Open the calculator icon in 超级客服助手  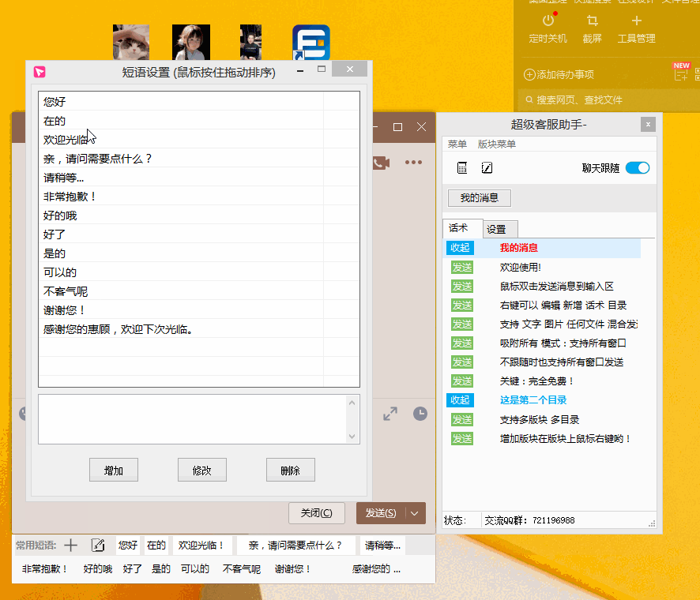pos(462,167)
